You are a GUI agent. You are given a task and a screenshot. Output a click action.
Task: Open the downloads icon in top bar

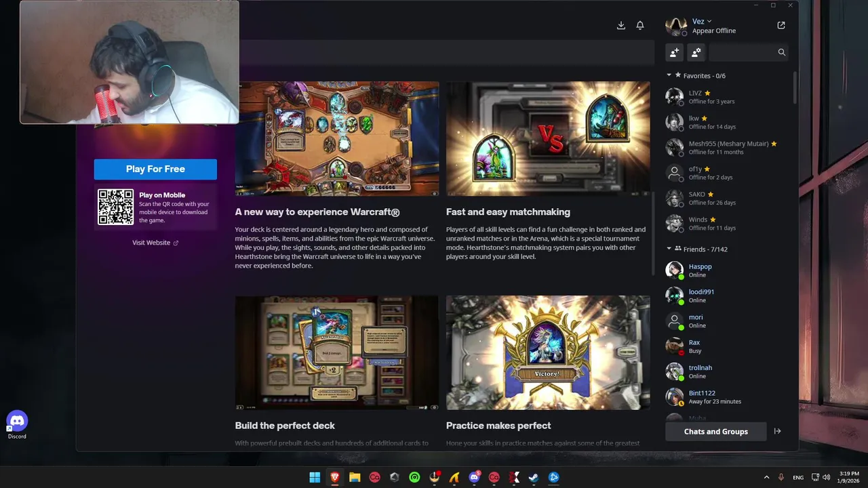(620, 25)
